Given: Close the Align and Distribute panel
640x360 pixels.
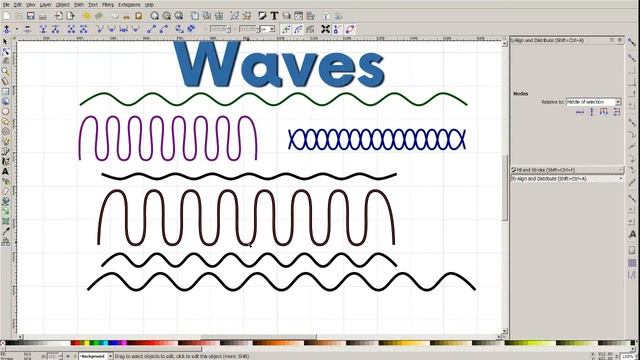Looking at the screenshot, I should pos(620,40).
